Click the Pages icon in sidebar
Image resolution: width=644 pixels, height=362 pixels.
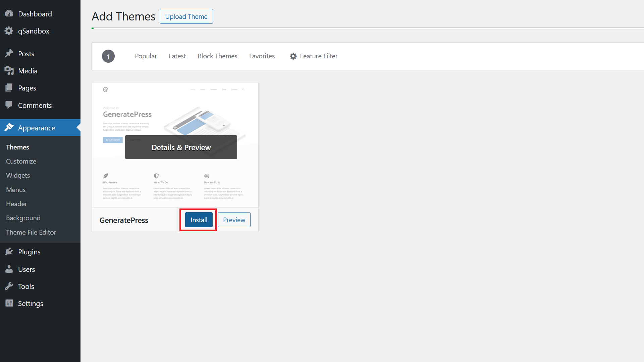9,88
